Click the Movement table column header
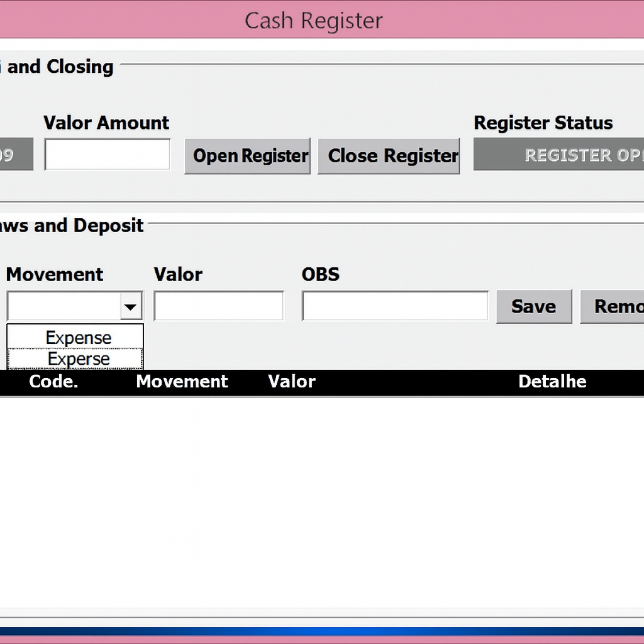 point(182,382)
